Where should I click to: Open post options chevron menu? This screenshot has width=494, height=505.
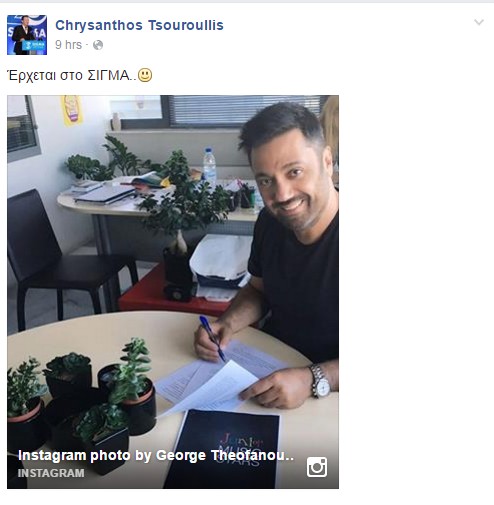[x=479, y=22]
